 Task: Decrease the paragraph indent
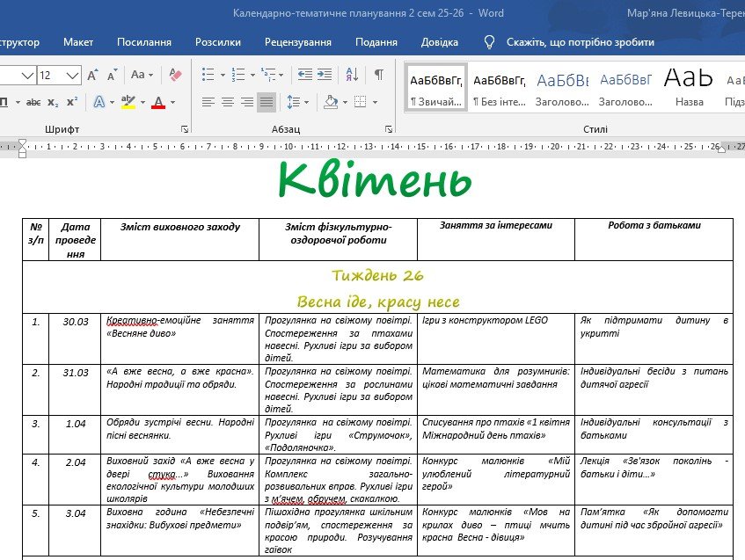pyautogui.click(x=304, y=75)
